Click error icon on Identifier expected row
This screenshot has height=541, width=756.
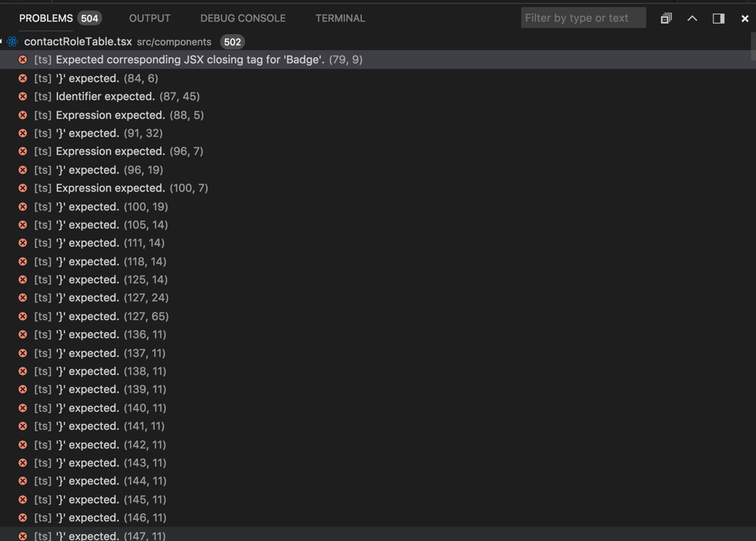tap(23, 97)
